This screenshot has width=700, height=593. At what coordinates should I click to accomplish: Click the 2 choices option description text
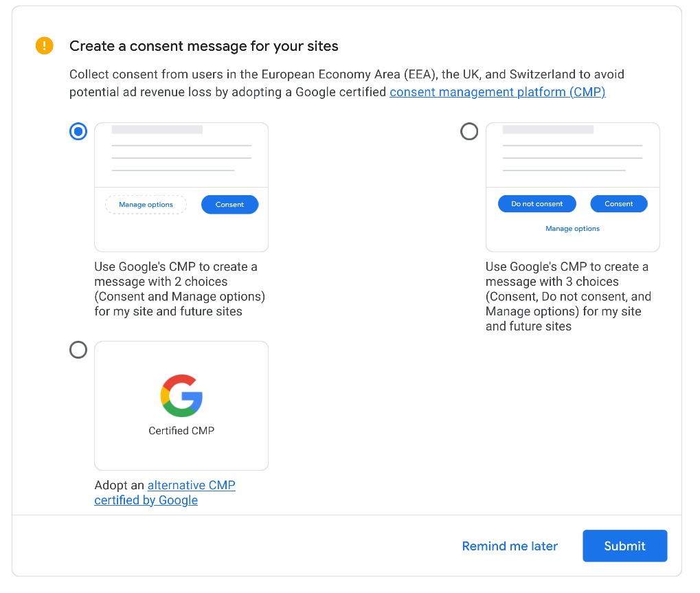(x=179, y=289)
